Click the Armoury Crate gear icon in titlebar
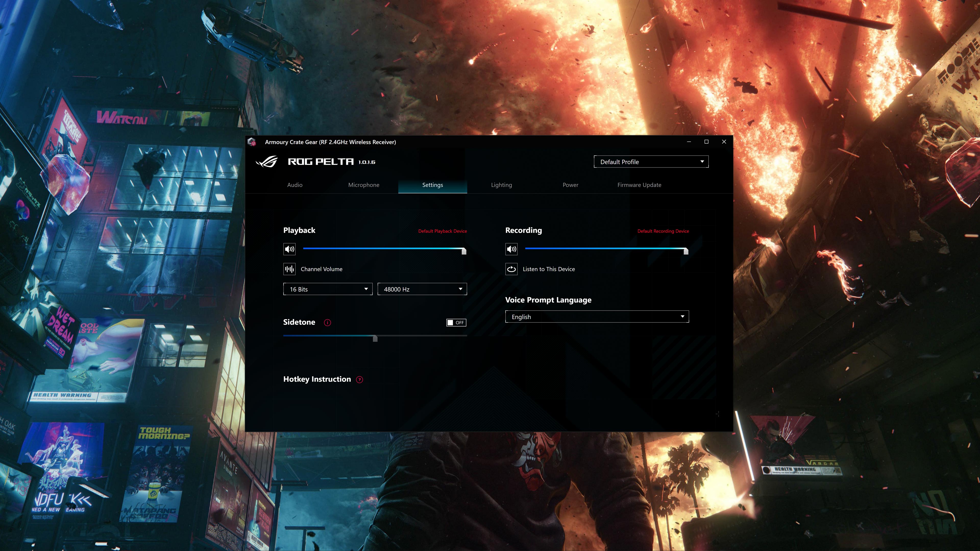Screen dimensions: 980x551 (x=253, y=142)
